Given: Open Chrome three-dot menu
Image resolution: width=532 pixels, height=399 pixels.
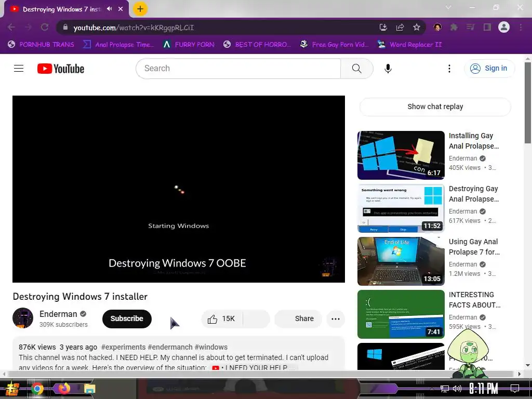Looking at the screenshot, I should [521, 27].
